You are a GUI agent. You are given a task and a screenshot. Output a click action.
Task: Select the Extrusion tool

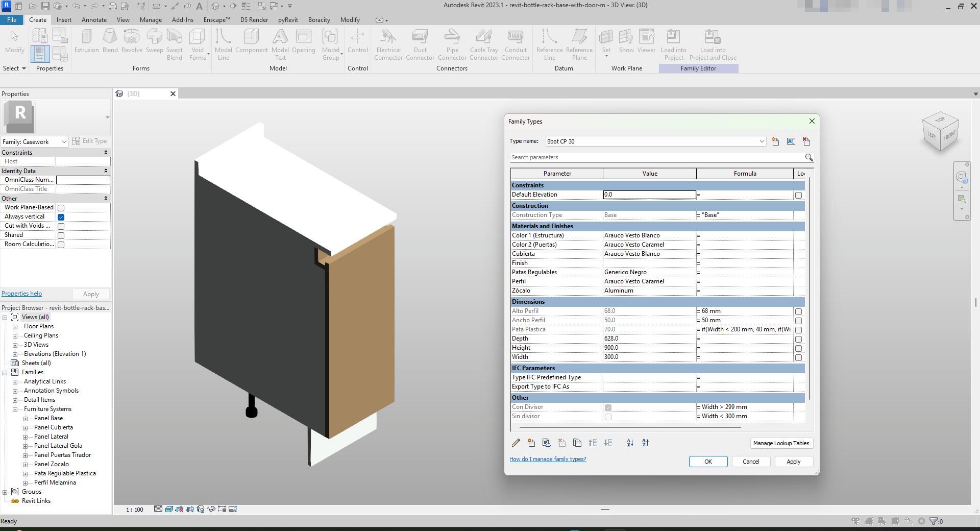pos(87,41)
